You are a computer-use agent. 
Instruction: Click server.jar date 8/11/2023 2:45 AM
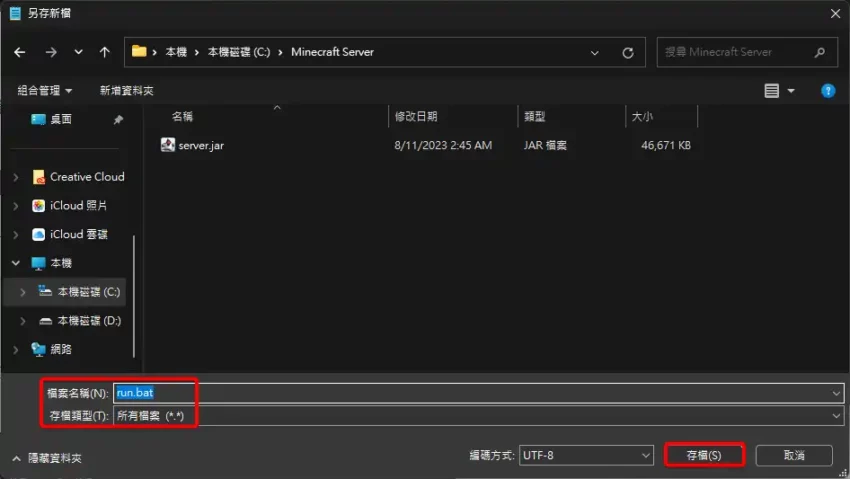(x=443, y=145)
